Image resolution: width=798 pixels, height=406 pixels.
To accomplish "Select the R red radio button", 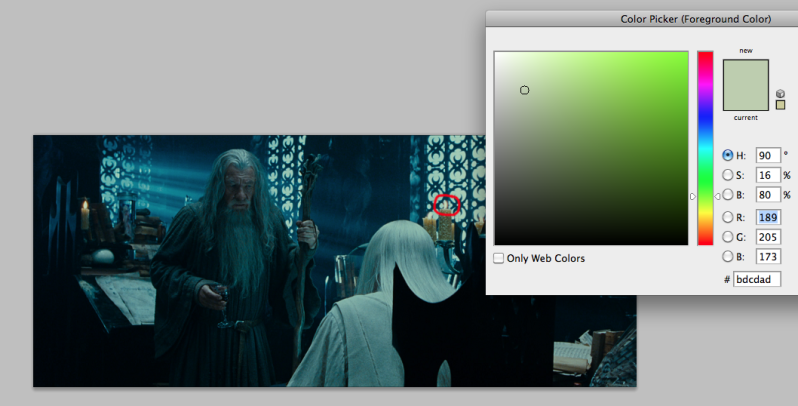I will pos(728,217).
